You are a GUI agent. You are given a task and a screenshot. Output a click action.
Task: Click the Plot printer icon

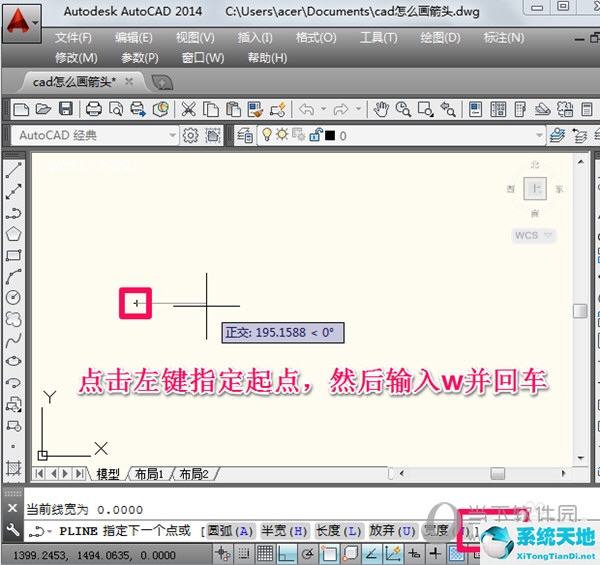coord(94,109)
